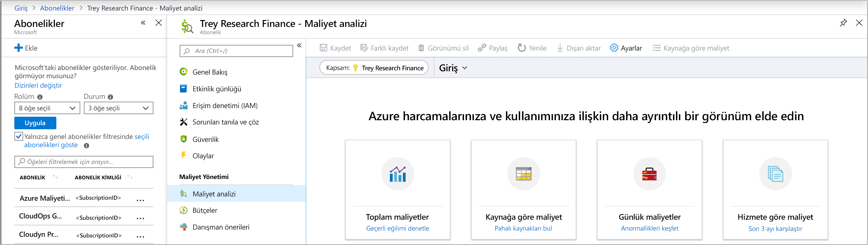Open ellipsis menu for Azure Maliyeti row
The width and height of the screenshot is (868, 245).
pyautogui.click(x=140, y=200)
